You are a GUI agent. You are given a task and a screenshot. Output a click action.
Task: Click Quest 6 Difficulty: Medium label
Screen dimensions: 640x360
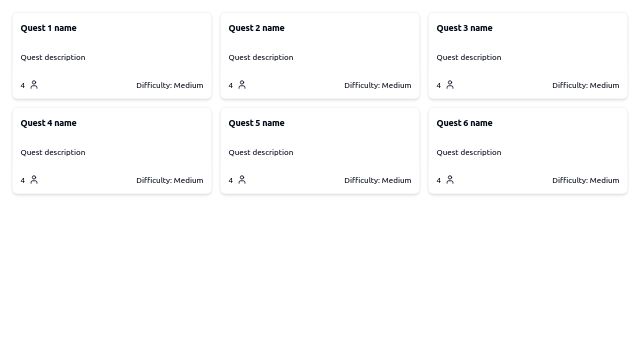tap(586, 180)
